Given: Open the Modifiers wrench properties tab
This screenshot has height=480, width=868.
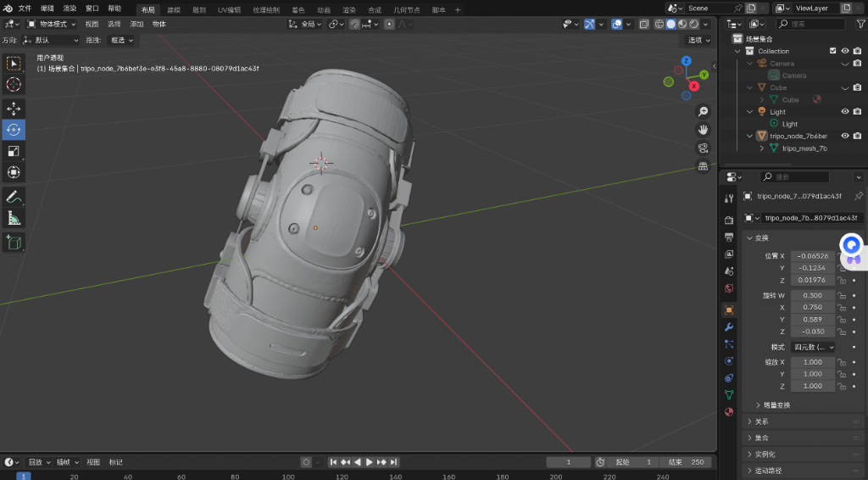Looking at the screenshot, I should pyautogui.click(x=728, y=327).
